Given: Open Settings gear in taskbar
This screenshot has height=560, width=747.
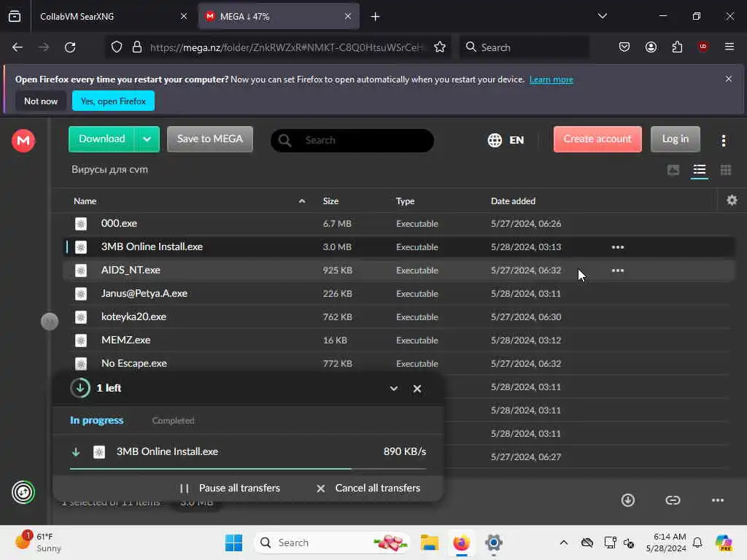Looking at the screenshot, I should point(494,542).
